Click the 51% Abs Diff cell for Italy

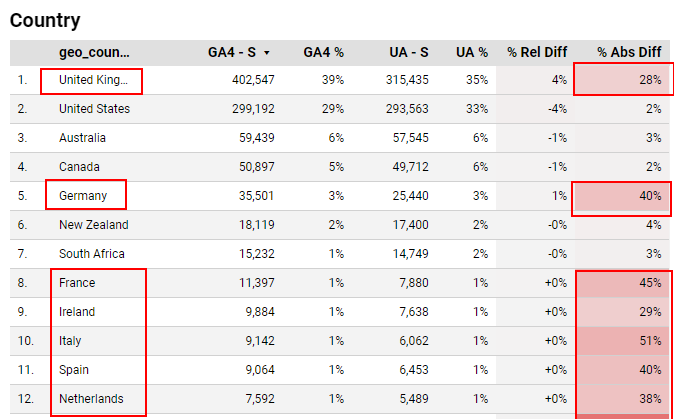649,341
